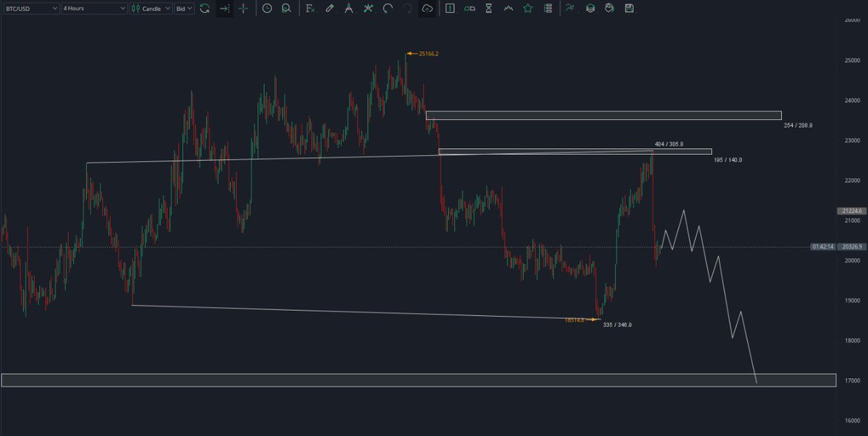Click the clock time settings icon

pyautogui.click(x=267, y=9)
